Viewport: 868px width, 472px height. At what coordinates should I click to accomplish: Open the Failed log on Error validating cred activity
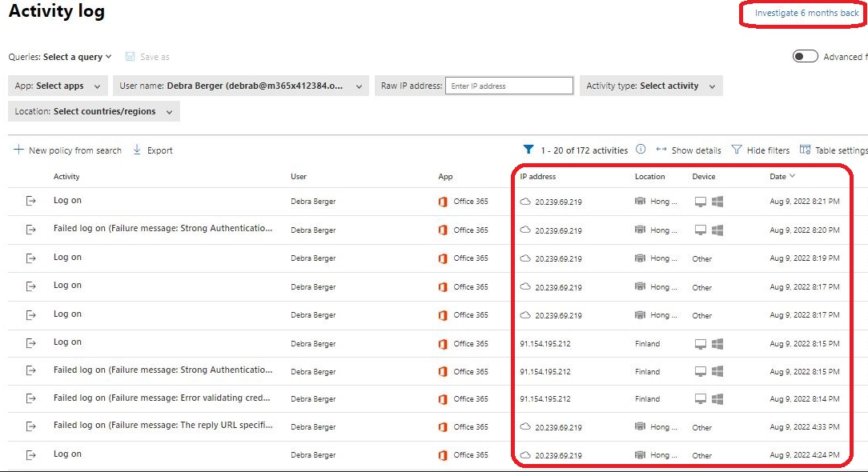click(x=162, y=398)
